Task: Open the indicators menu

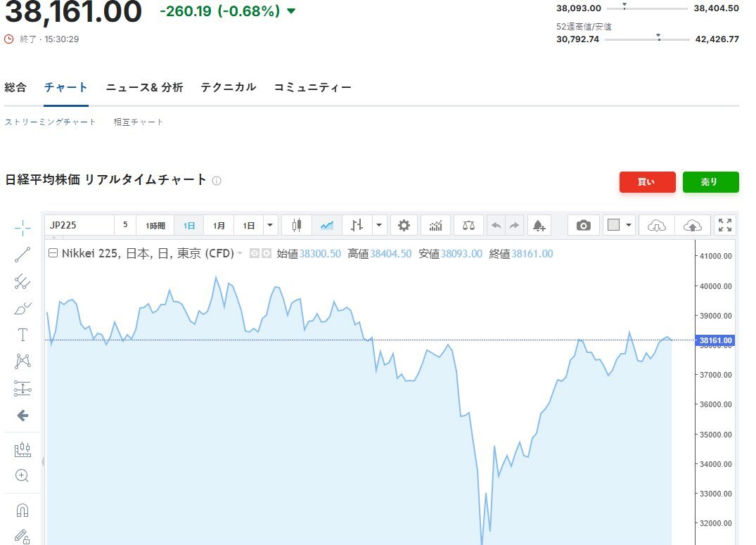Action: [436, 225]
